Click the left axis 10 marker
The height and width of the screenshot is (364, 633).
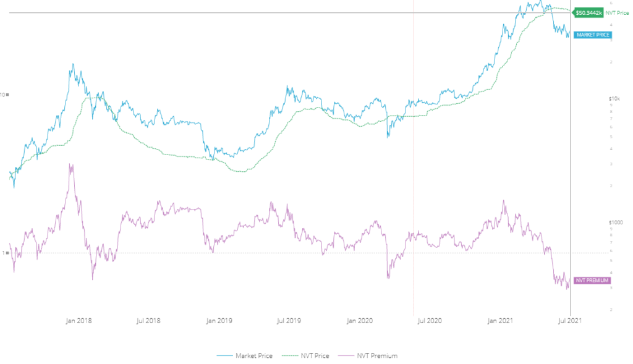5,95
